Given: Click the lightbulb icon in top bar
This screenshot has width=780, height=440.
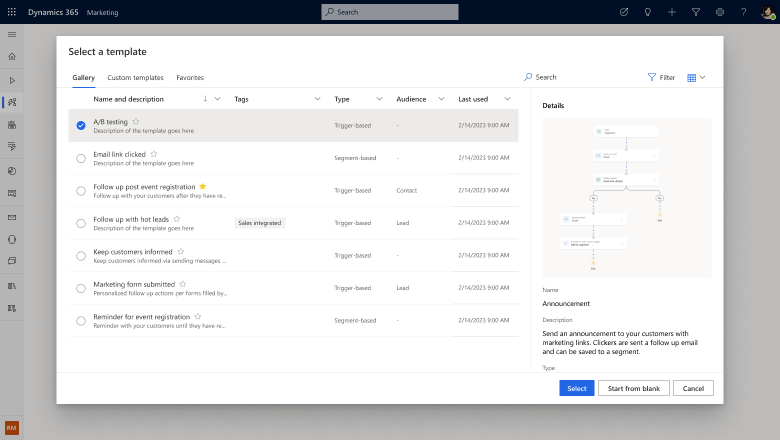Looking at the screenshot, I should (648, 12).
